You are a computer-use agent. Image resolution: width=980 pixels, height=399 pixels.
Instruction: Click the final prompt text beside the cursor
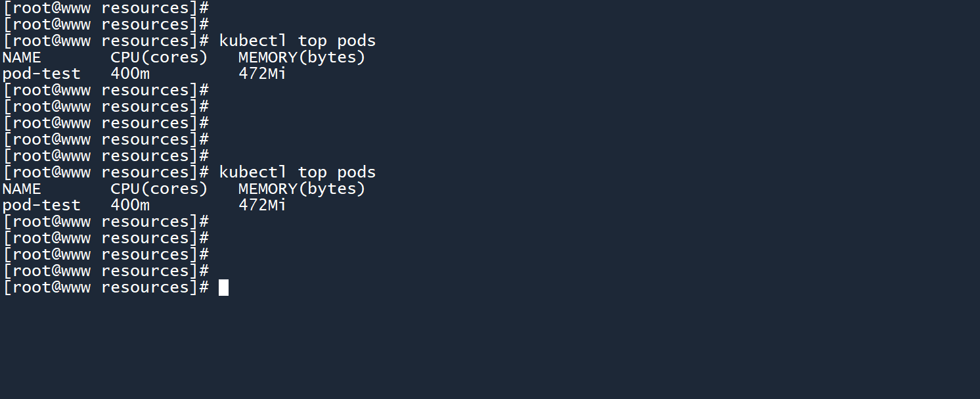pos(106,287)
